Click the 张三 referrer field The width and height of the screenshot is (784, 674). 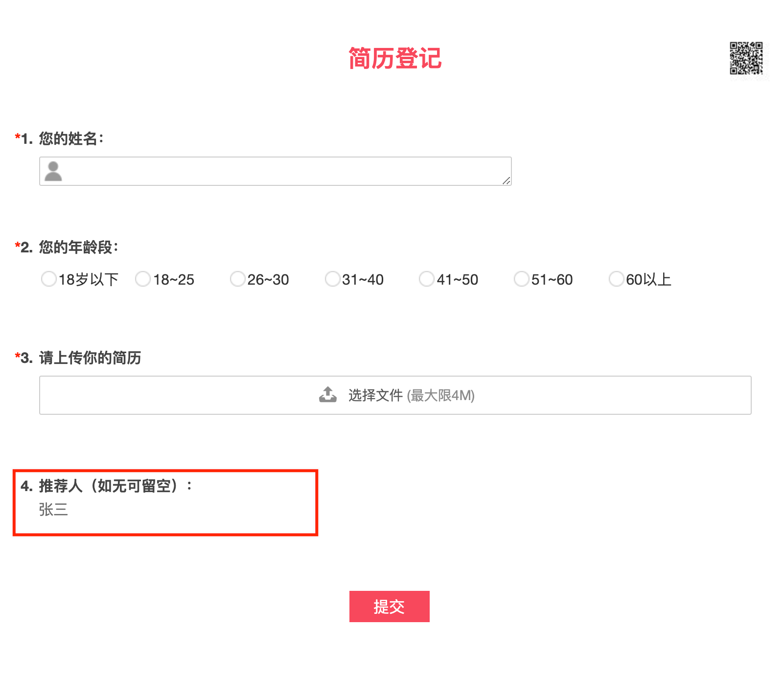[x=53, y=510]
